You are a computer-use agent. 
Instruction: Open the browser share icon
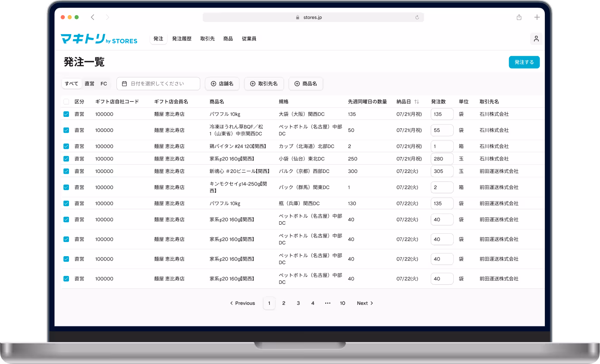[x=519, y=17]
